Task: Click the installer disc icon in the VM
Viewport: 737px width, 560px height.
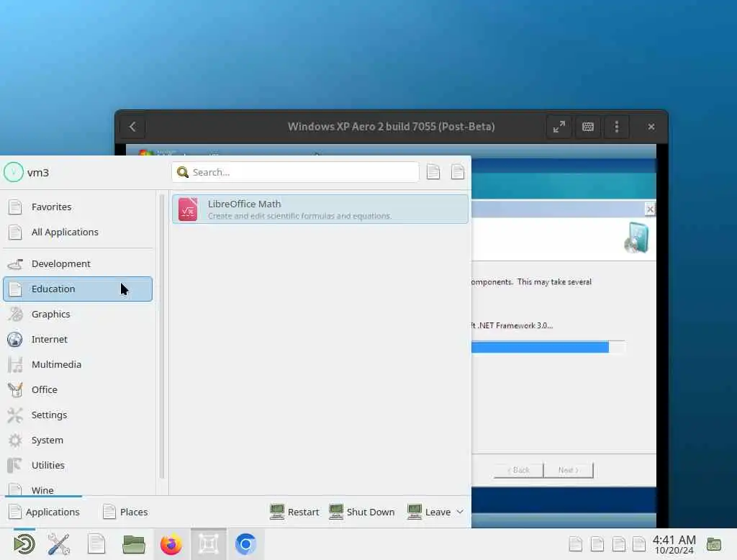Action: point(636,238)
